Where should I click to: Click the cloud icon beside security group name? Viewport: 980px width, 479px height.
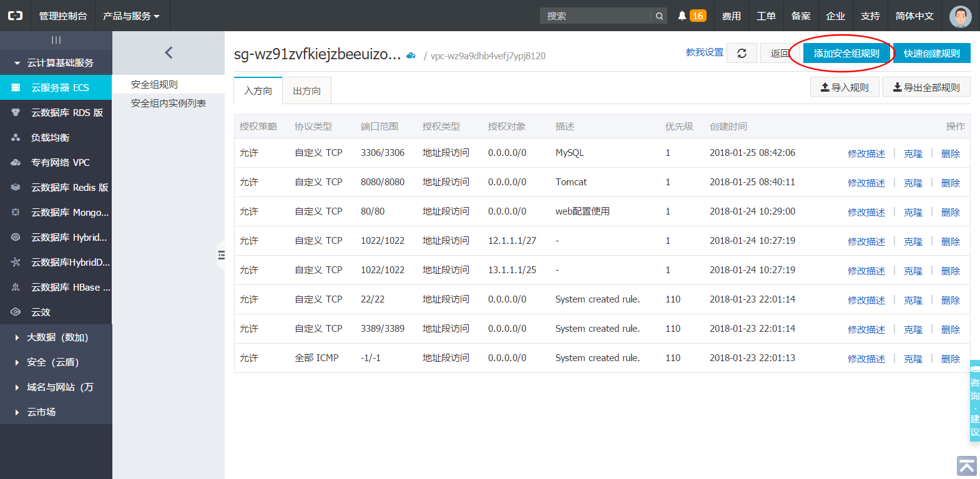411,56
